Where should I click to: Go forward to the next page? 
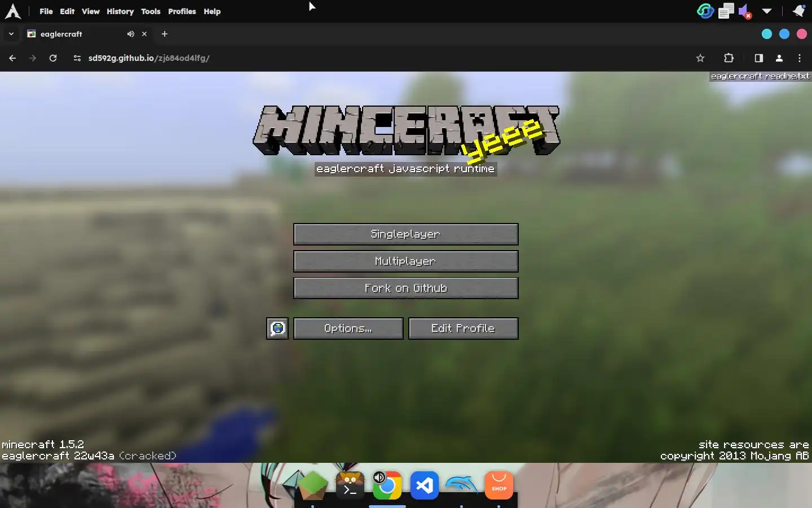(33, 58)
